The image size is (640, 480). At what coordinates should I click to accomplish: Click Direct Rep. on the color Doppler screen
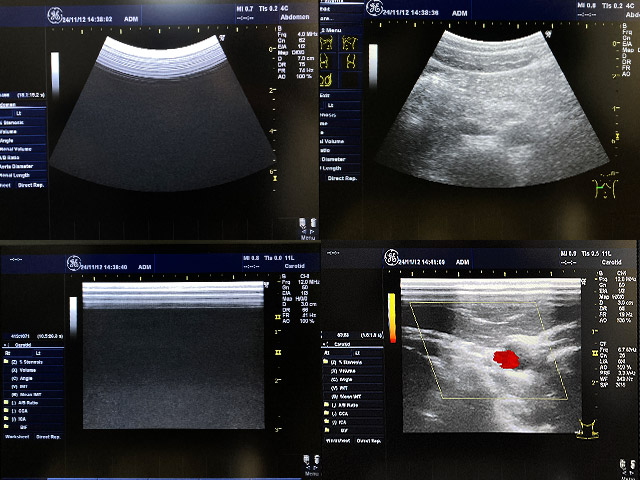pos(369,441)
